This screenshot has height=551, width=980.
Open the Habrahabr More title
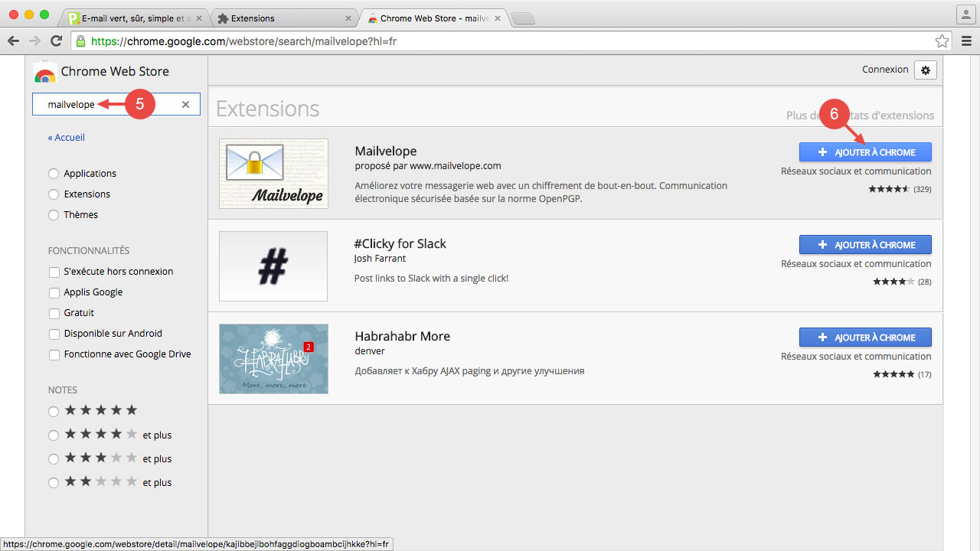403,336
